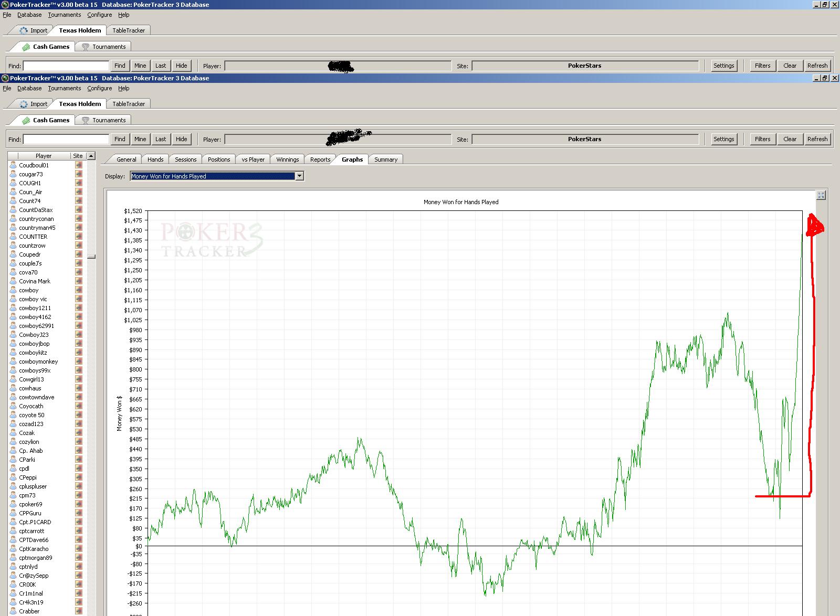Open the Help menu in the back window
Viewport: 840px width, 616px height.
coord(123,15)
